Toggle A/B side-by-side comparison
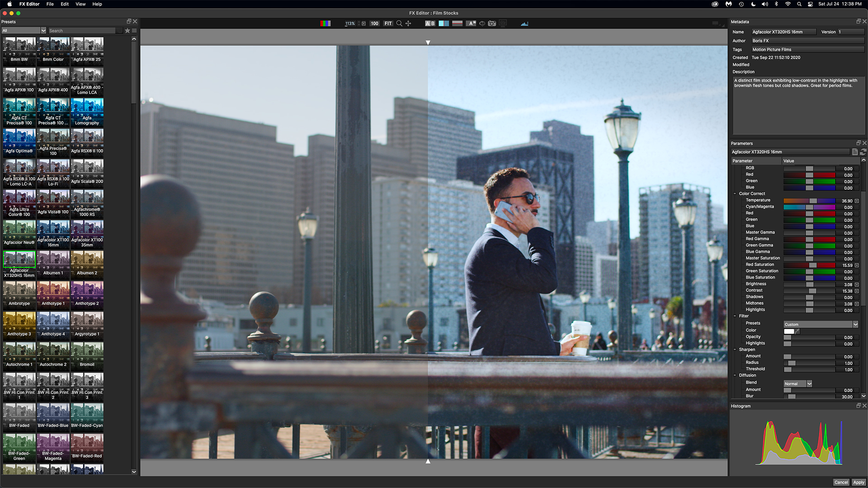Screen dimensions: 868x488 [430, 23]
